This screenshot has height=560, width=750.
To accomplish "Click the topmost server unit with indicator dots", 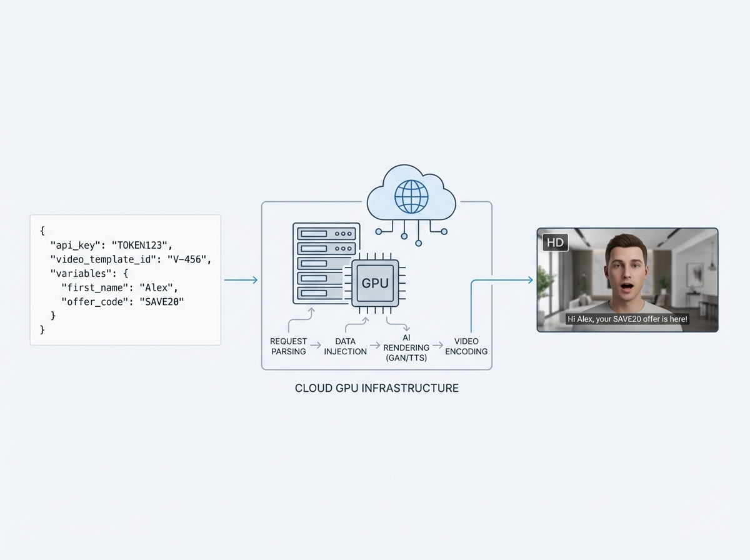I will 326,233.
